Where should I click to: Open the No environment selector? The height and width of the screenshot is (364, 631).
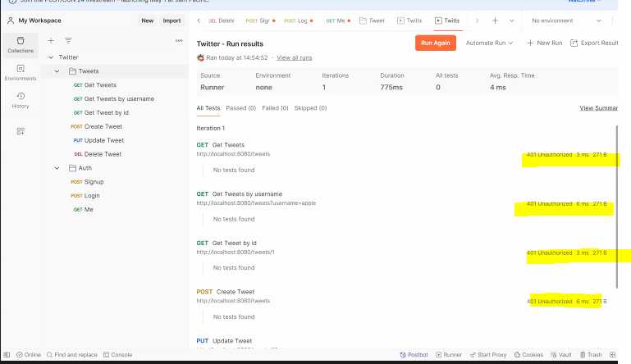click(566, 20)
